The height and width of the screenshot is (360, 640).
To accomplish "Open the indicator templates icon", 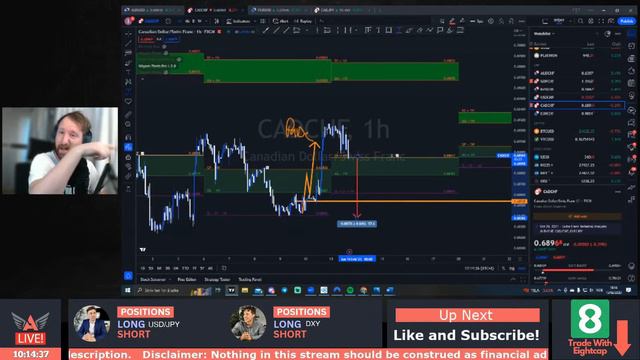I will pos(262,21).
